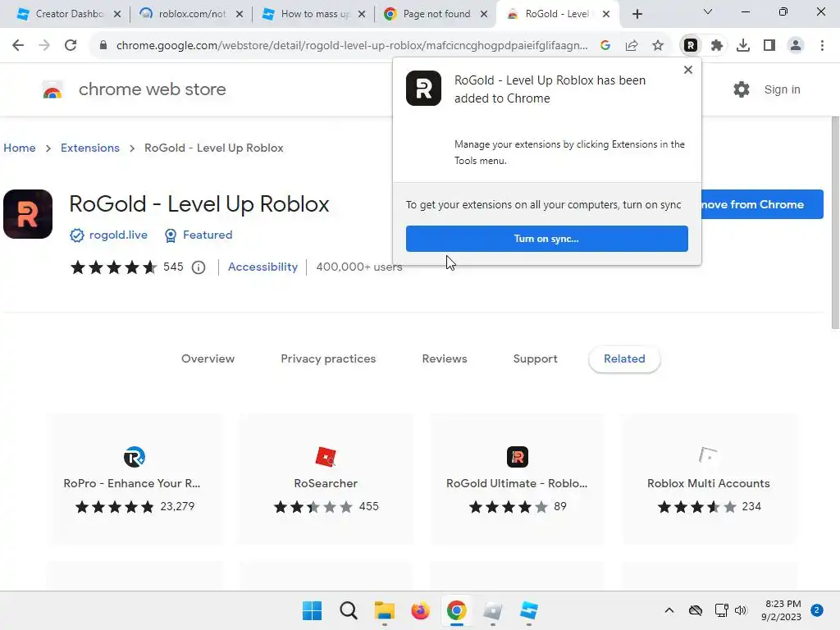The image size is (840, 630).
Task: Open the RoGold Ultimate extension card
Action: pos(517,479)
